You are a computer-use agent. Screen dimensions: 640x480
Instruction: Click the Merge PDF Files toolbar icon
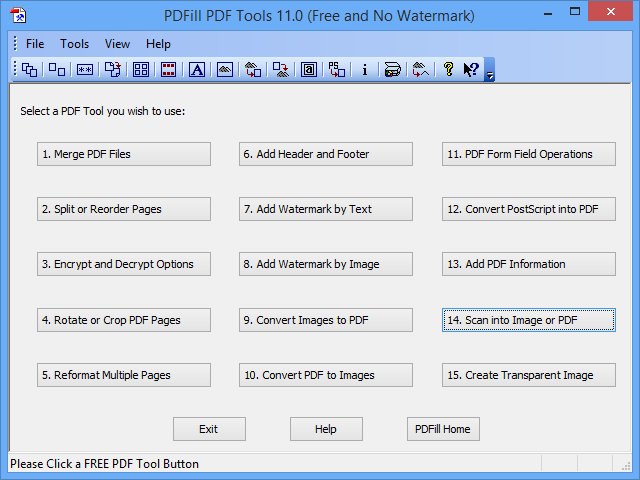(x=29, y=70)
